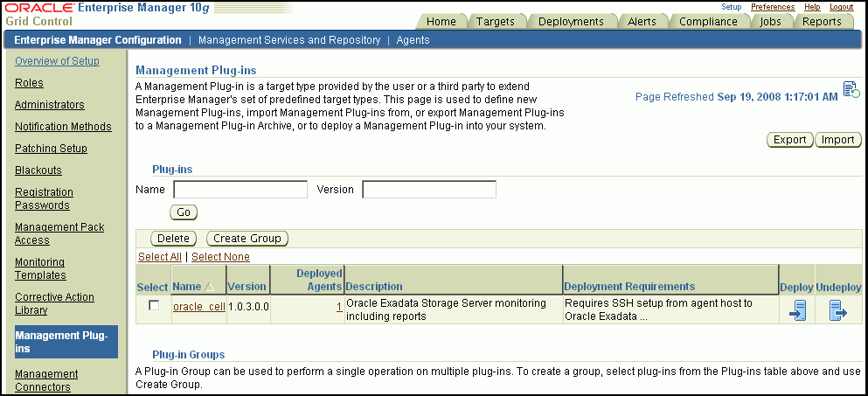Open Blackouts in the sidebar

38,170
